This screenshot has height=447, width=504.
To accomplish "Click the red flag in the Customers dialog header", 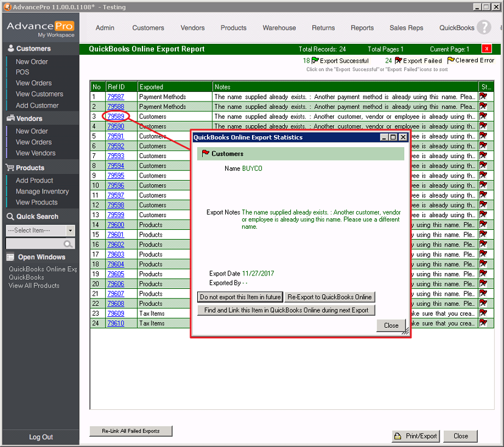I will click(x=205, y=153).
